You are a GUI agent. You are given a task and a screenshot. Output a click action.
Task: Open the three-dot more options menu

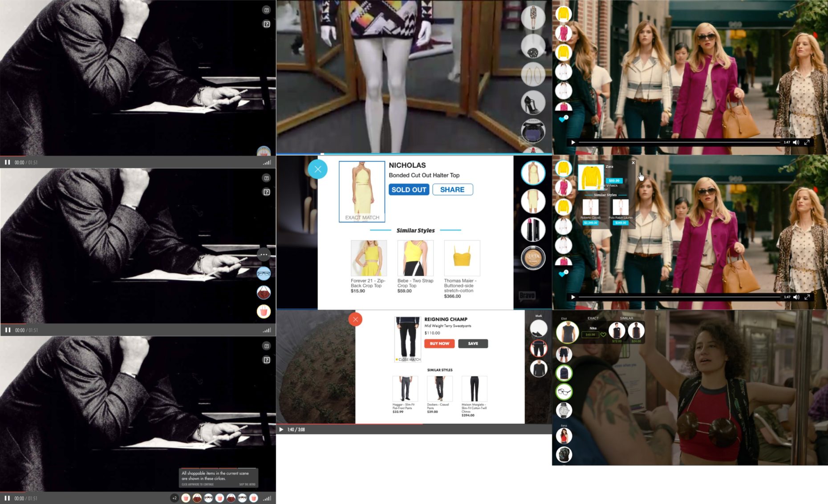(264, 254)
